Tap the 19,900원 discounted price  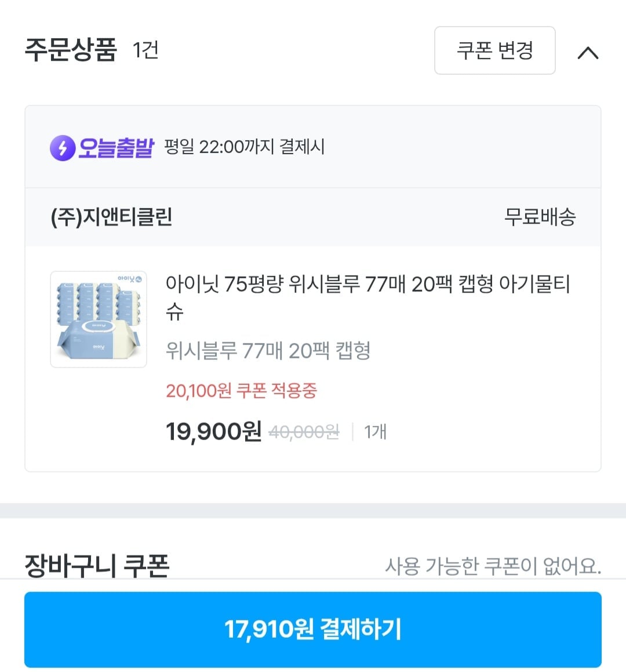click(x=213, y=431)
